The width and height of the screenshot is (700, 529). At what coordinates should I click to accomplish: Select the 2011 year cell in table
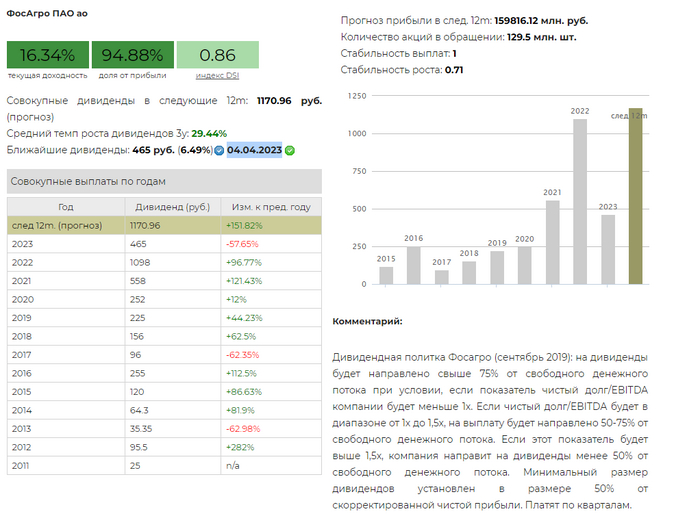pos(66,466)
